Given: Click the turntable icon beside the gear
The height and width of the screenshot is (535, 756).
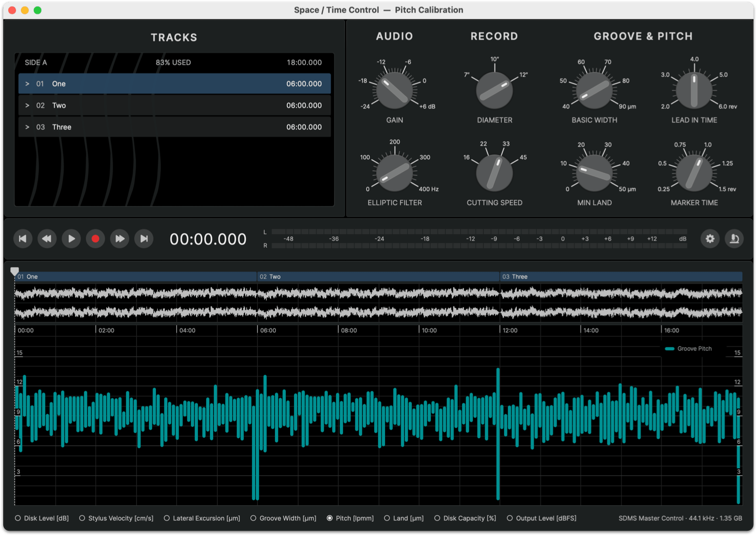Looking at the screenshot, I should click(x=734, y=239).
